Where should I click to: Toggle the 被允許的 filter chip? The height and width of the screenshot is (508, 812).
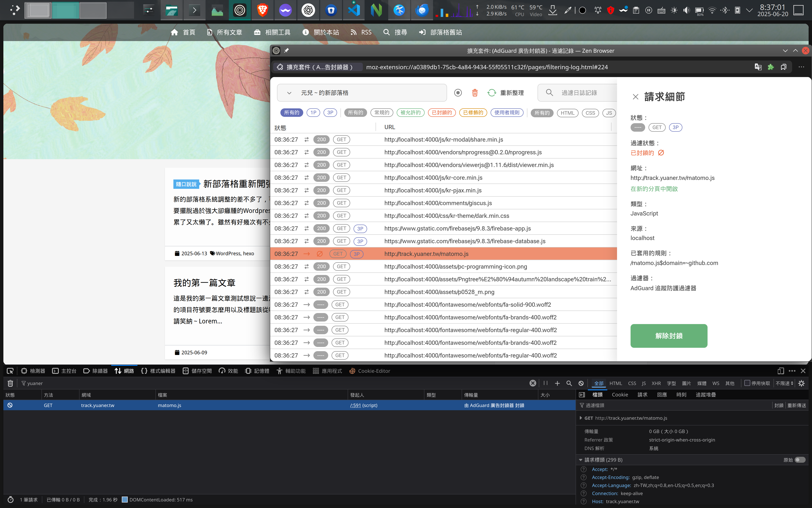pos(410,113)
